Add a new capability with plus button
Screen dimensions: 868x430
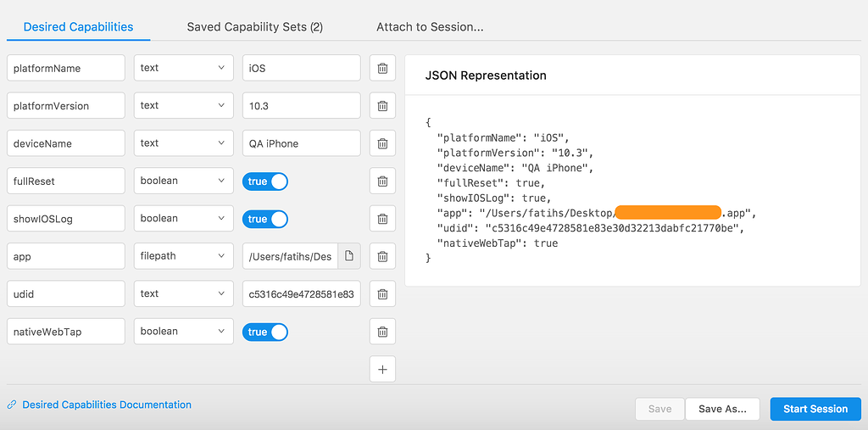(x=382, y=370)
